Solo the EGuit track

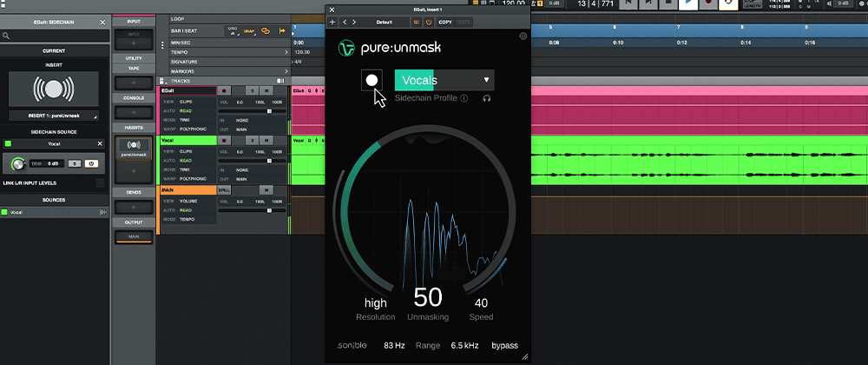tap(253, 91)
